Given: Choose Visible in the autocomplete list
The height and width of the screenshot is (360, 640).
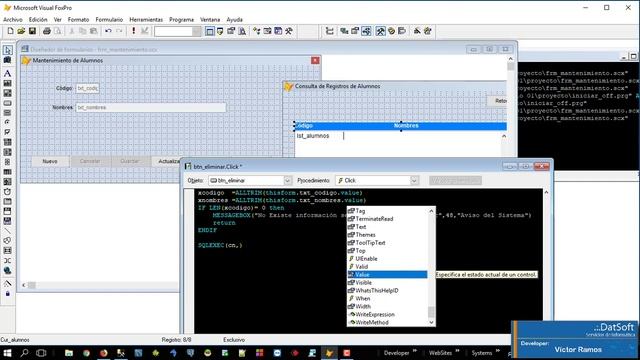Looking at the screenshot, I should click(x=387, y=282).
